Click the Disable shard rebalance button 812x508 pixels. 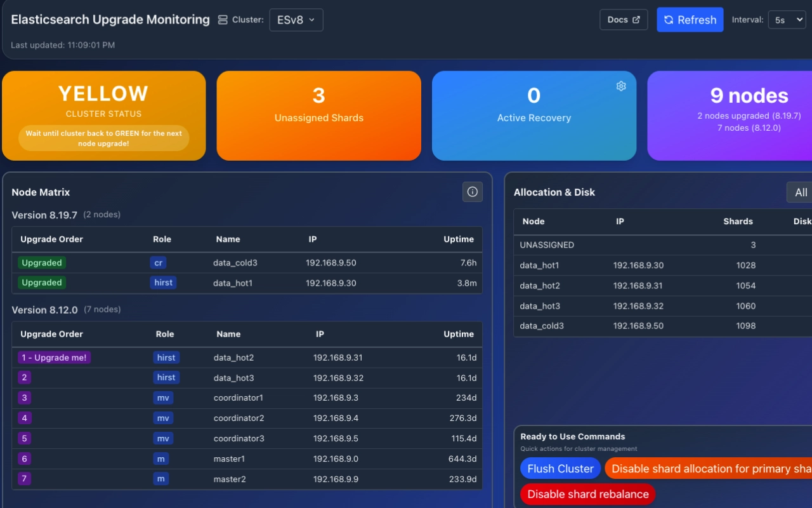[x=588, y=494]
